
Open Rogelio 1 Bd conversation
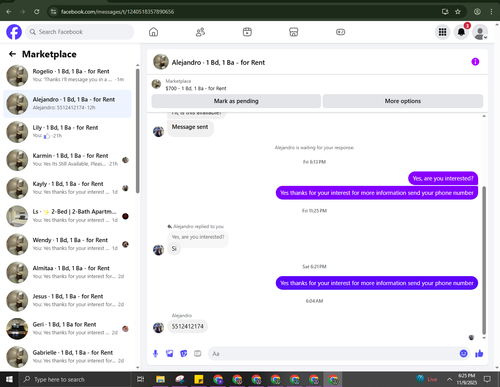(x=67, y=76)
